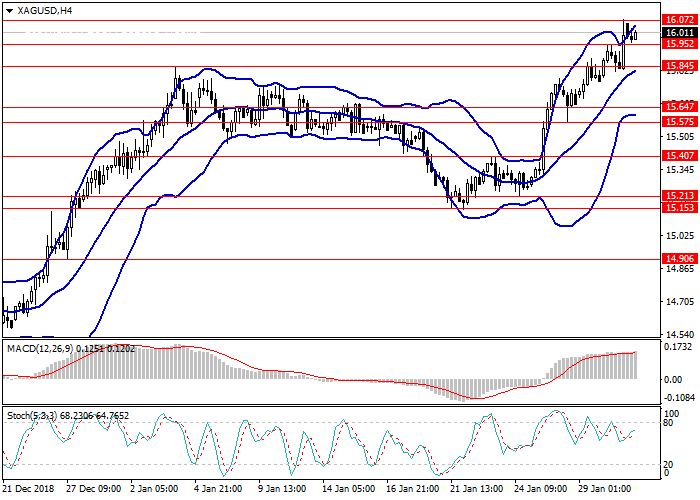Select the 4 Jan 21:00 time marker

tap(217, 490)
